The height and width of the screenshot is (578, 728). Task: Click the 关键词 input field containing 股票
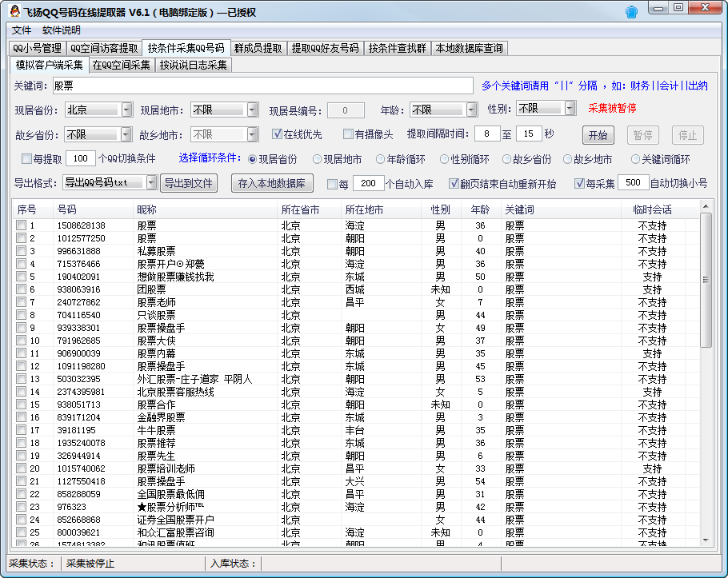(262, 86)
